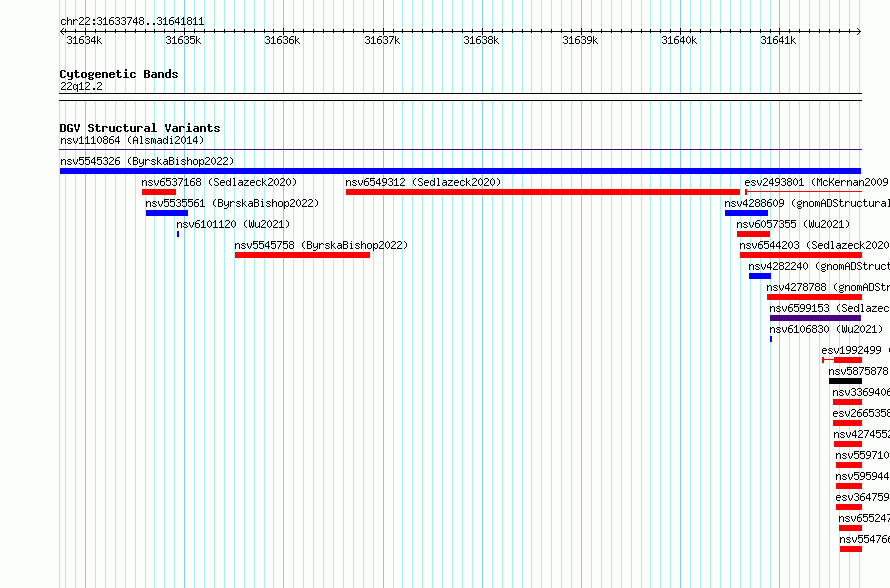The image size is (890, 588).
Task: Select the red nsv5545758 ByrskaBishop2022 bar
Action: 302,255
